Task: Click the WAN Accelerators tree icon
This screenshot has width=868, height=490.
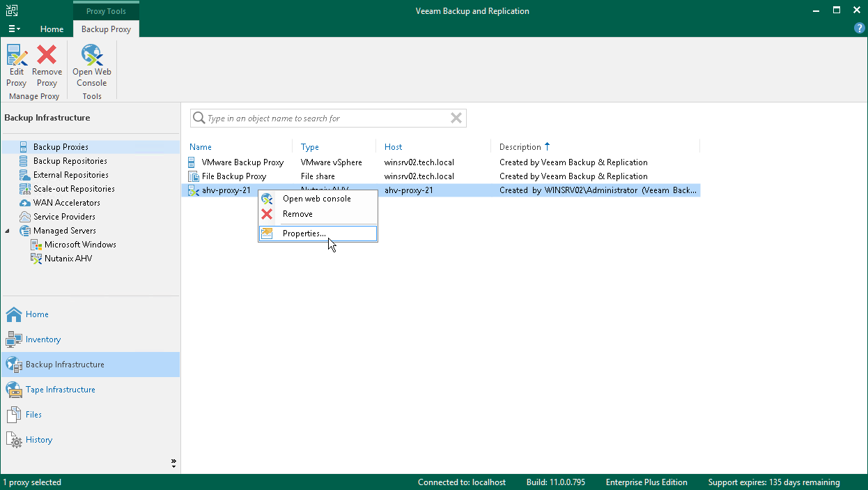Action: tap(24, 203)
